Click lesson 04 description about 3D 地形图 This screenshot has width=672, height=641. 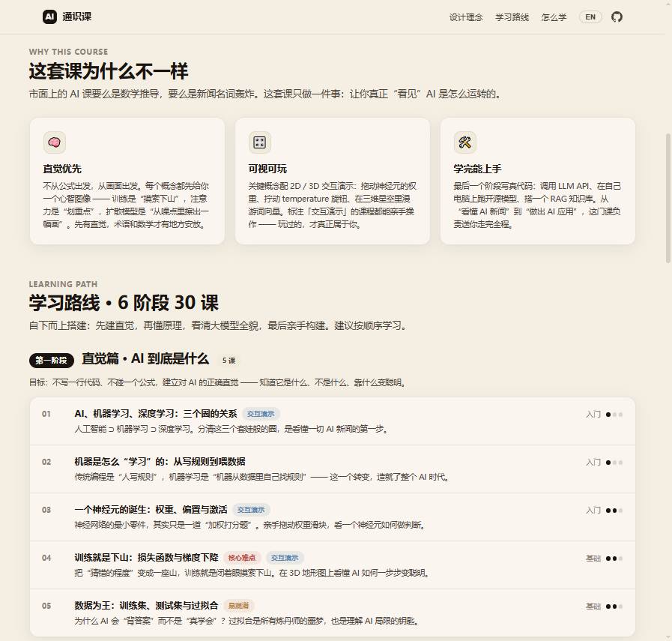[252, 574]
